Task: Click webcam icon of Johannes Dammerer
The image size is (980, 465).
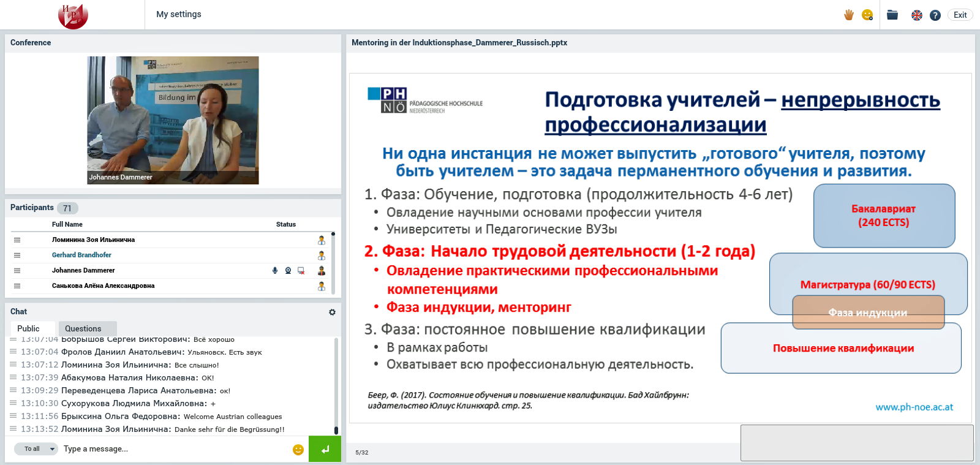Action: [x=288, y=270]
